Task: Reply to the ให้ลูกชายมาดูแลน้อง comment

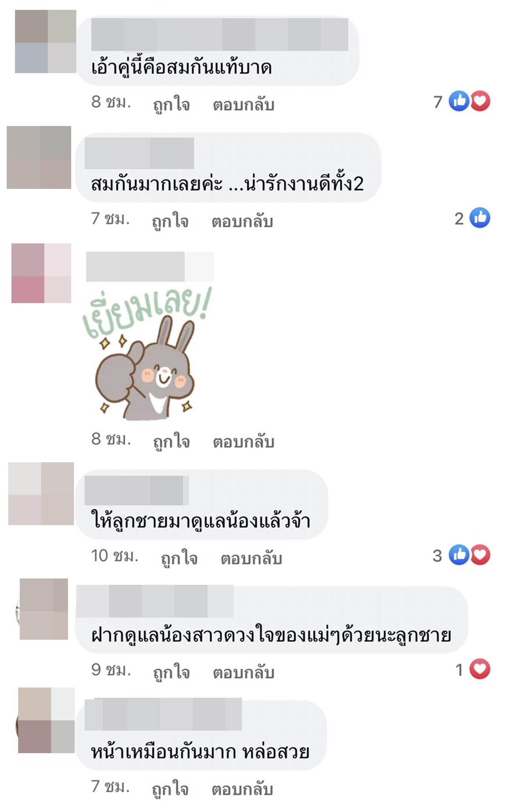Action: pos(251,558)
